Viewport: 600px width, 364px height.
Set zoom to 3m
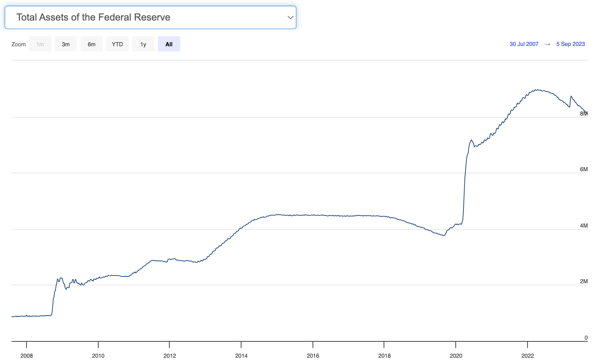pos(66,44)
